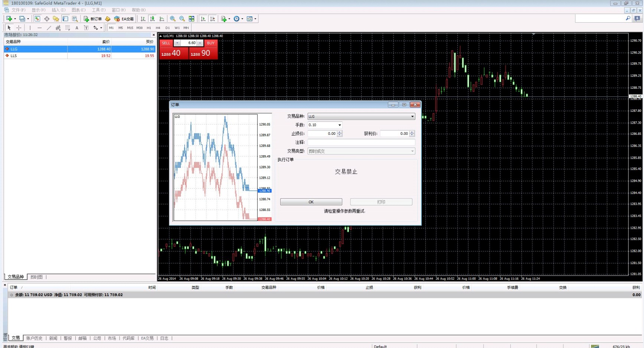Decrease one-click trading volume arrow
The height and width of the screenshot is (348, 644).
coord(177,43)
